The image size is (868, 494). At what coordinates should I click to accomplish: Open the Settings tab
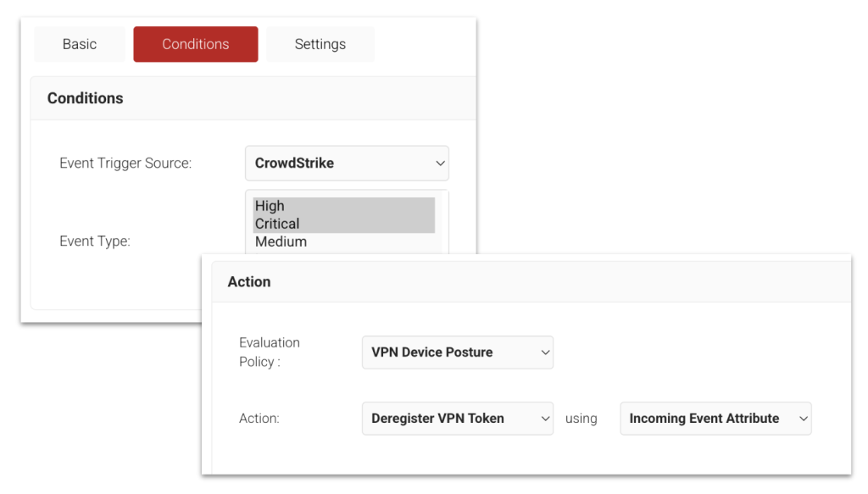pos(320,44)
